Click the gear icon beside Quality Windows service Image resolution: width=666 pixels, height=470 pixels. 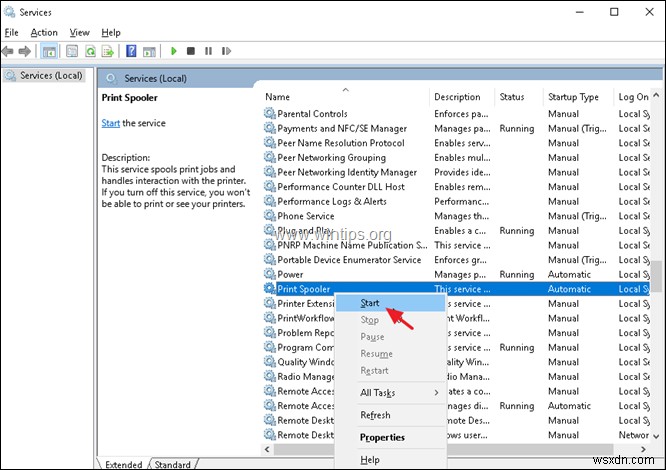coord(270,361)
